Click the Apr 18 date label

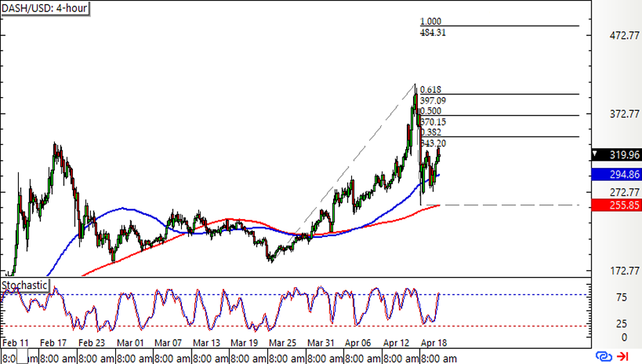[434, 343]
